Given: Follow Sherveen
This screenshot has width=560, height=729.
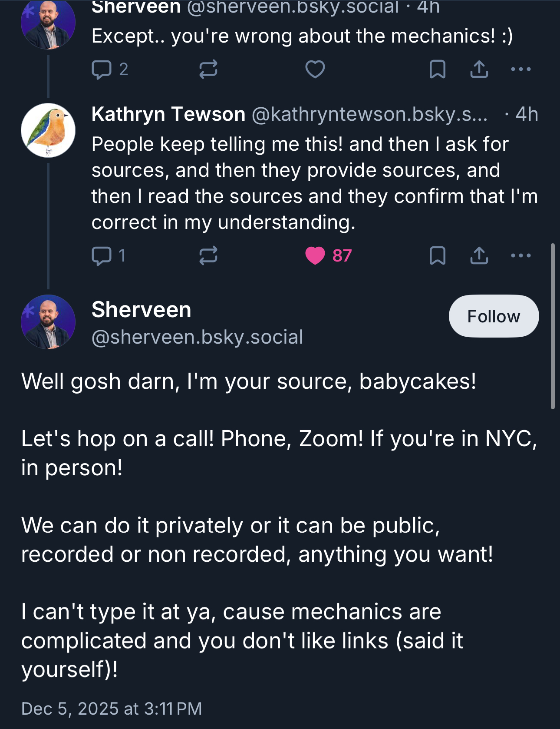Looking at the screenshot, I should coord(494,316).
